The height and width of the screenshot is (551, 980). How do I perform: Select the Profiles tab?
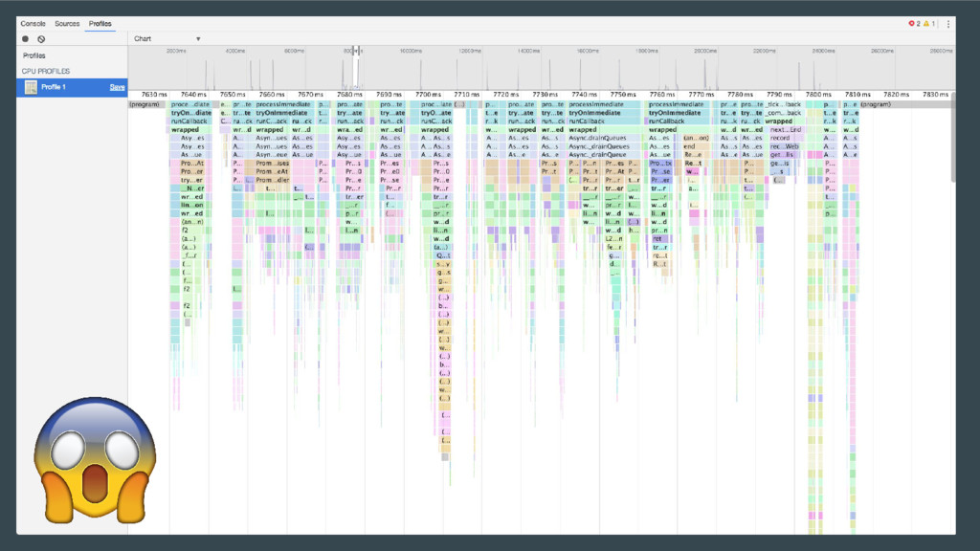tap(100, 23)
